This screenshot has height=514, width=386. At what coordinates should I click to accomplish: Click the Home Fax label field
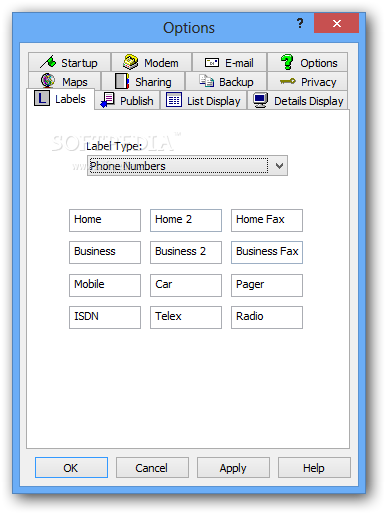click(267, 220)
